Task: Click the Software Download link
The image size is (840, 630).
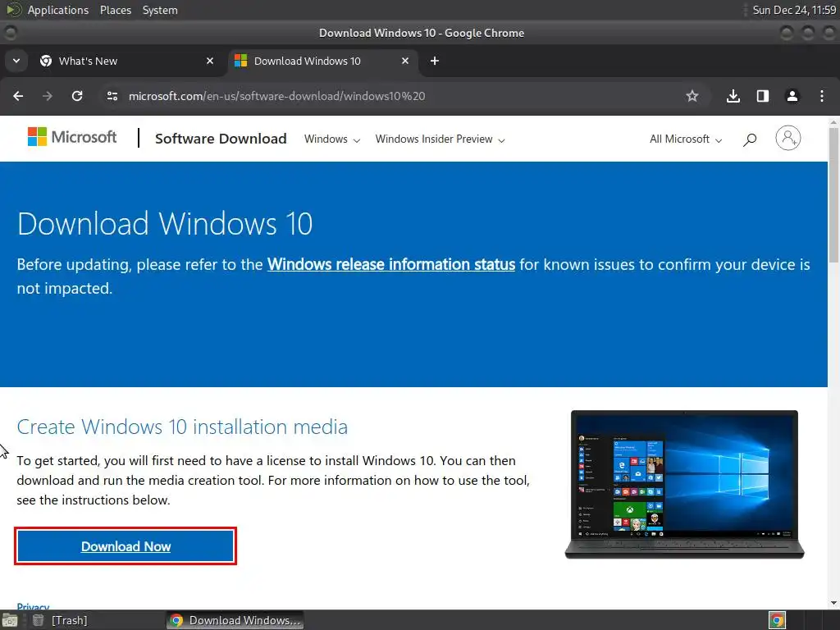Action: coord(221,139)
